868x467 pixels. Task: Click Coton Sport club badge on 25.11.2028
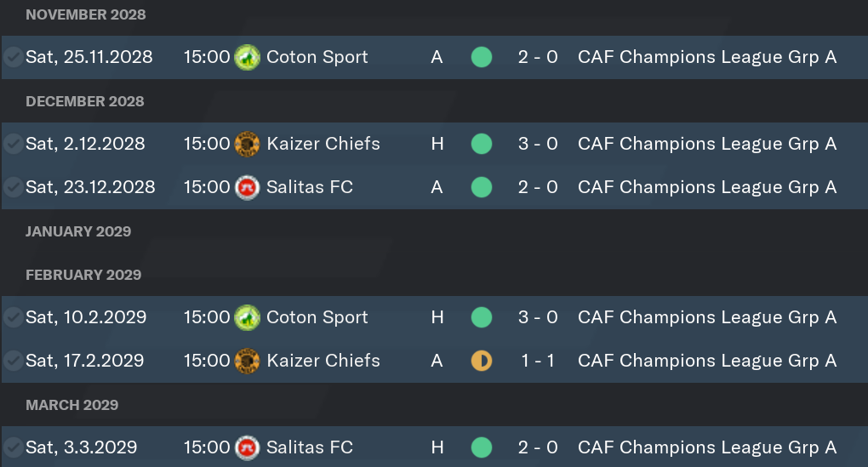(x=248, y=57)
